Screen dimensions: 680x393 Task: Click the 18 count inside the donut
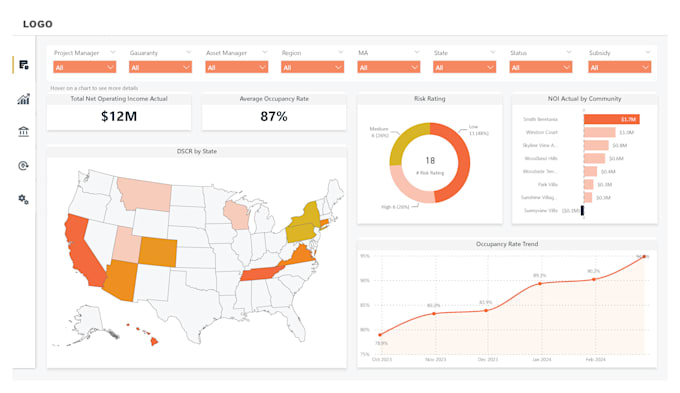430,160
